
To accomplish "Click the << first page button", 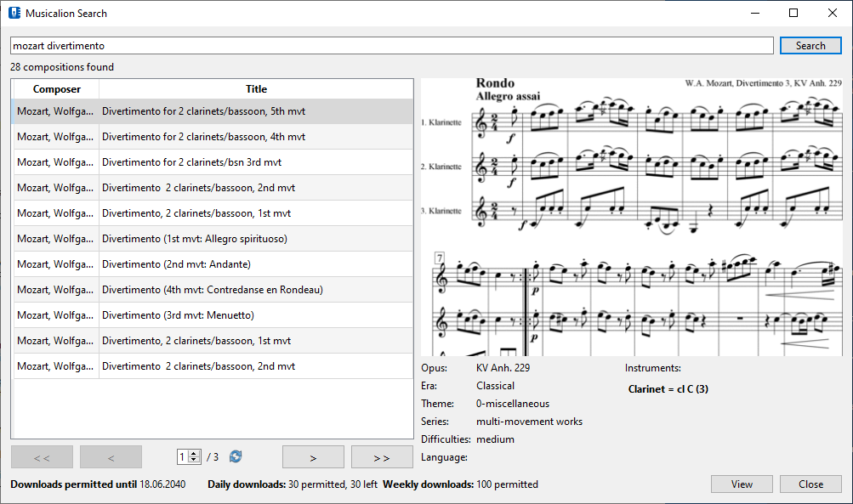I will pyautogui.click(x=42, y=457).
